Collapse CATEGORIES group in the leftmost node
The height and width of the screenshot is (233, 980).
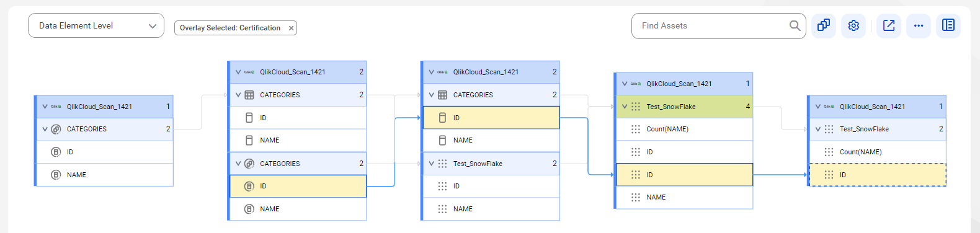[x=45, y=129]
